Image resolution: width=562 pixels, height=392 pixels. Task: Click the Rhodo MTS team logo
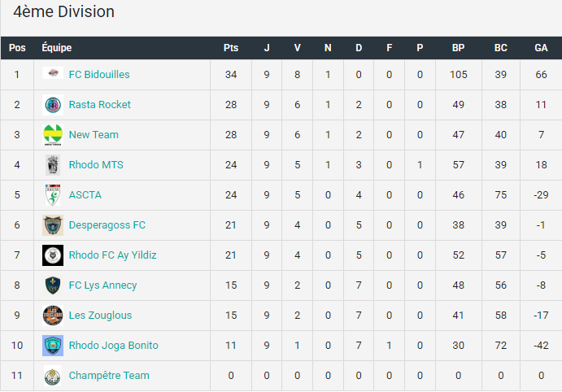[x=53, y=165]
